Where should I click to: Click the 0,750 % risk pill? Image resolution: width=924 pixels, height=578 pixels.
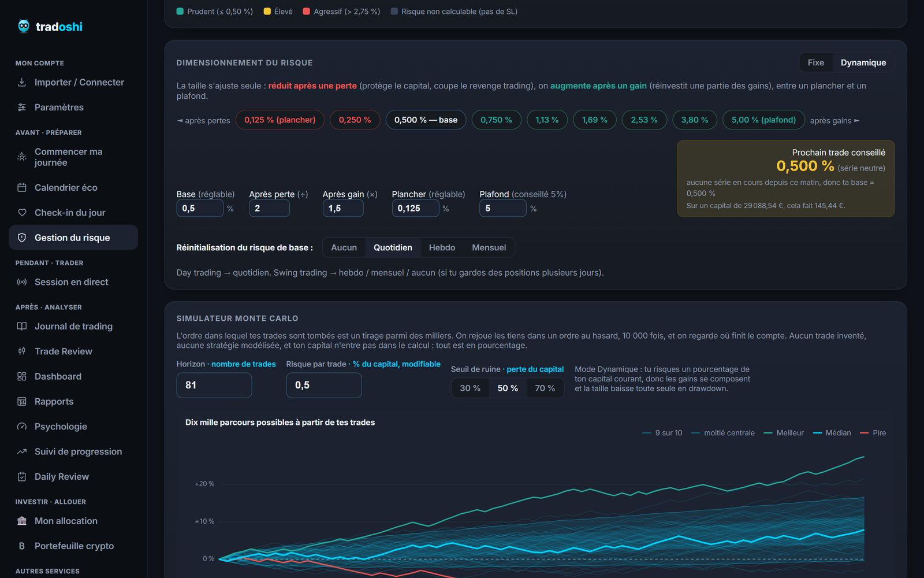point(496,120)
